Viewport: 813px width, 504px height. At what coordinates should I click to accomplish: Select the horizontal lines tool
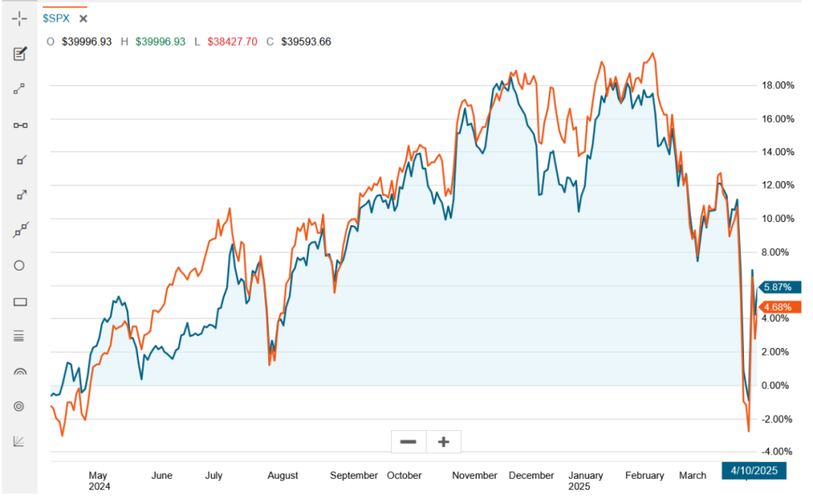20,336
